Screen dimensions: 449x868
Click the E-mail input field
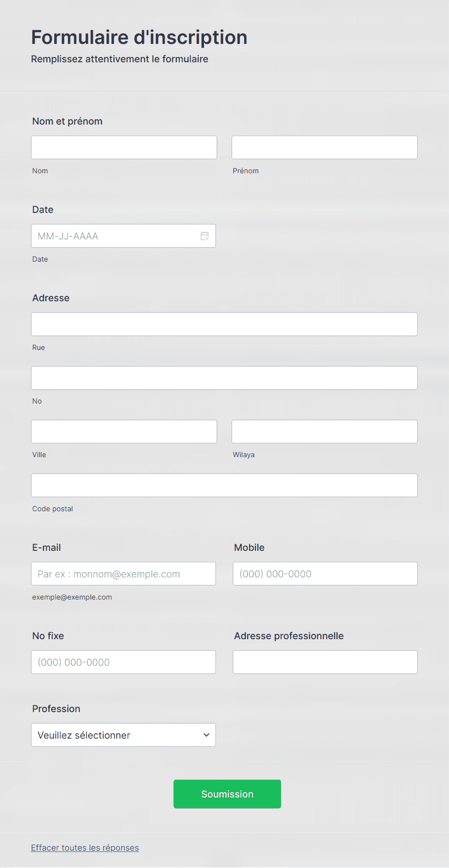pos(124,574)
